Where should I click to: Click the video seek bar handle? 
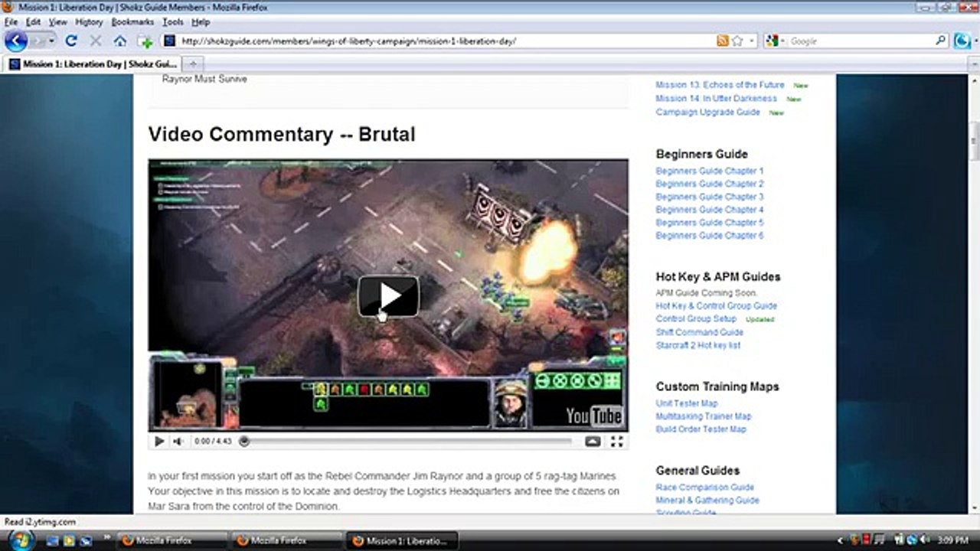[x=244, y=441]
